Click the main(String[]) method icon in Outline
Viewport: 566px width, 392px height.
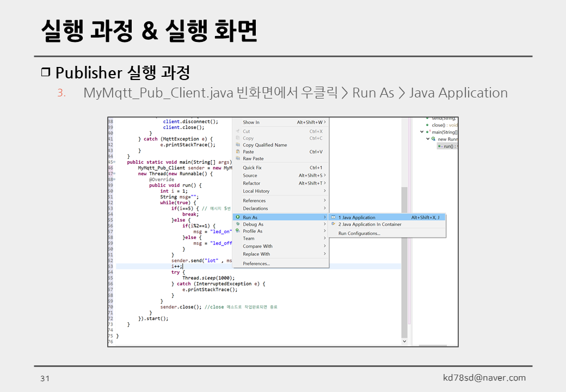pyautogui.click(x=428, y=132)
